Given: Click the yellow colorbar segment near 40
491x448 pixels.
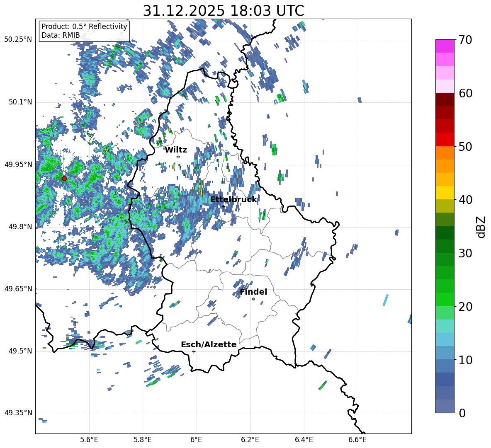Looking at the screenshot, I should 445,193.
